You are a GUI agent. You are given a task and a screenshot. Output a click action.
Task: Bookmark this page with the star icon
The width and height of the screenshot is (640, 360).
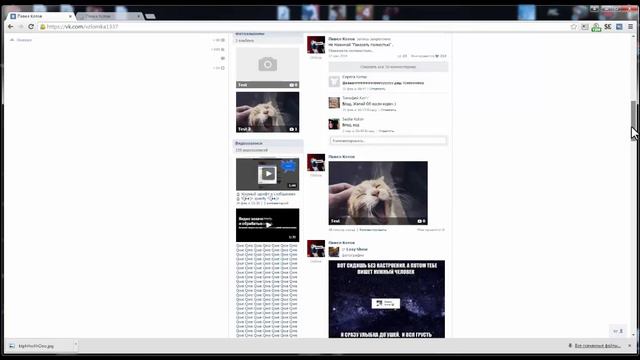(573, 27)
